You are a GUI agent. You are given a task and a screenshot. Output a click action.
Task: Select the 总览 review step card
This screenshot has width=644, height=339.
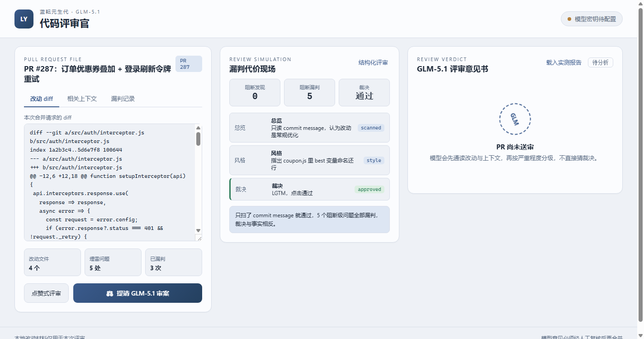point(309,128)
